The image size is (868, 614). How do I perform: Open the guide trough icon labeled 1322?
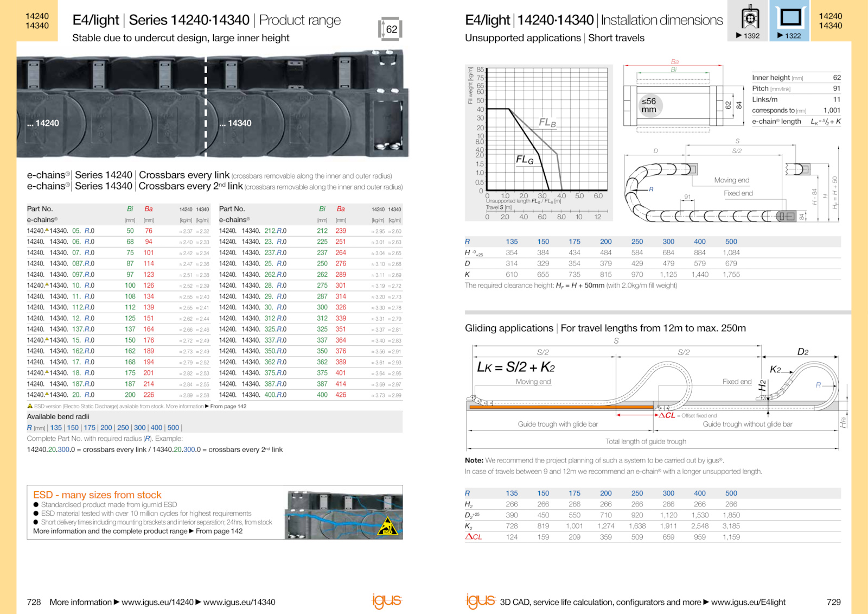click(789, 21)
